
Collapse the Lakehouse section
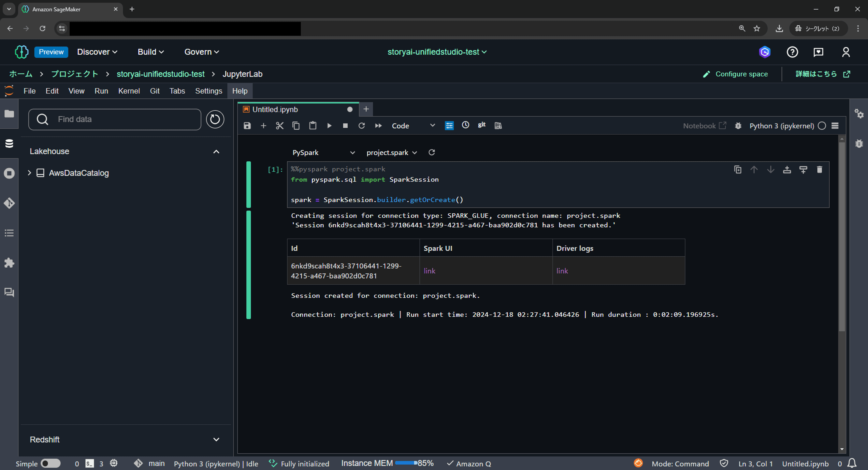tap(216, 152)
